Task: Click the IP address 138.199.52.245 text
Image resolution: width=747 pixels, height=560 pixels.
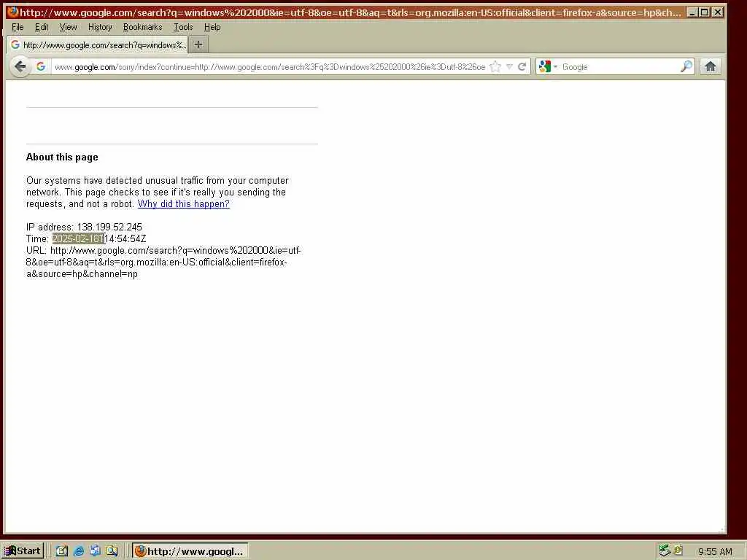Action: click(109, 227)
